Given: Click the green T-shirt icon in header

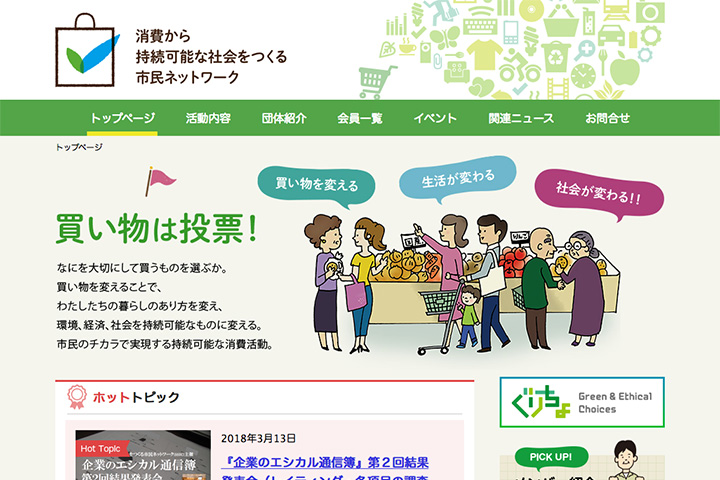Looking at the screenshot, I should [484, 54].
